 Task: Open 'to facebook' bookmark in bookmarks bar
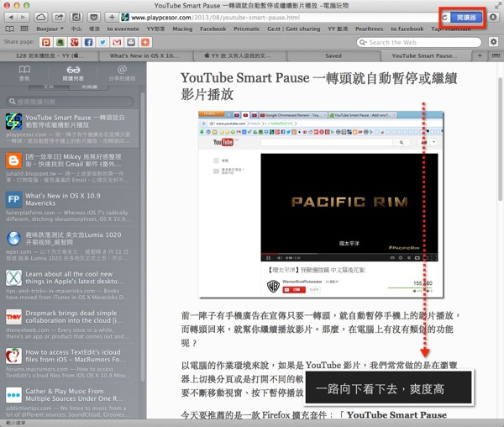407,29
